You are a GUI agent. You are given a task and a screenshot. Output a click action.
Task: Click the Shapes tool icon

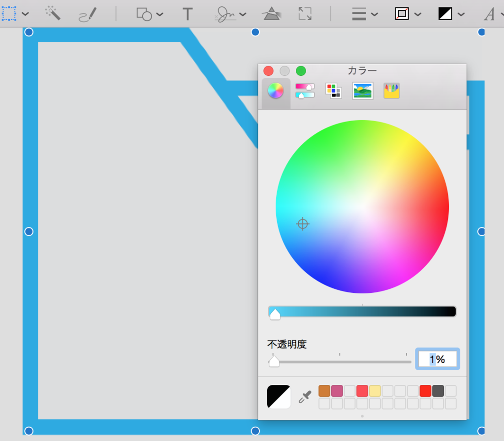(x=144, y=14)
